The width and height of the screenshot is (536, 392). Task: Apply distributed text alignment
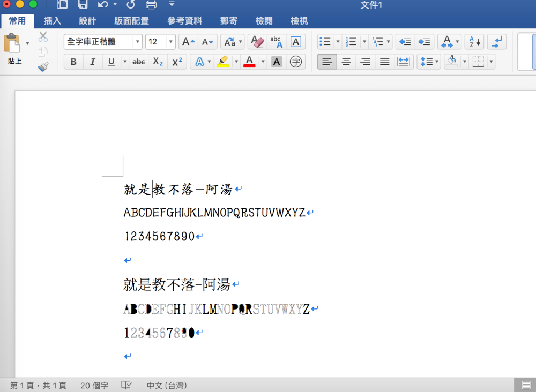click(404, 62)
